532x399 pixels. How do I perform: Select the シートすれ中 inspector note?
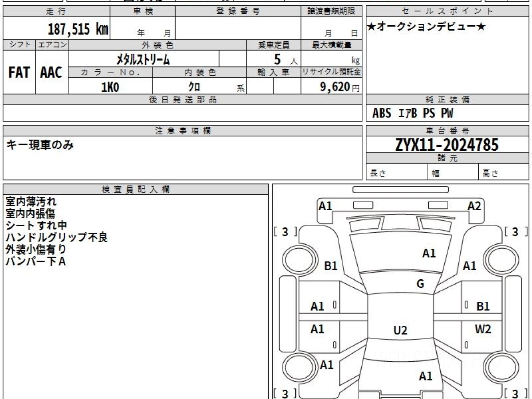(36, 226)
